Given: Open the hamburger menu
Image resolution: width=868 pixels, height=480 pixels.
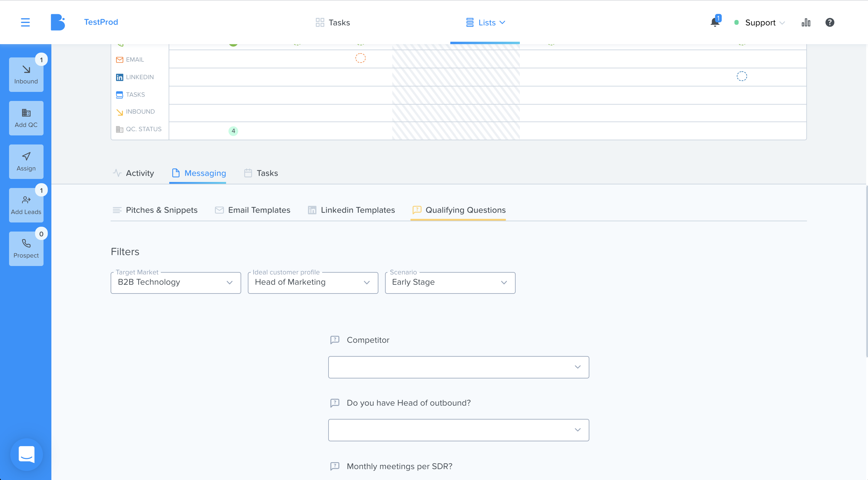Looking at the screenshot, I should point(25,22).
